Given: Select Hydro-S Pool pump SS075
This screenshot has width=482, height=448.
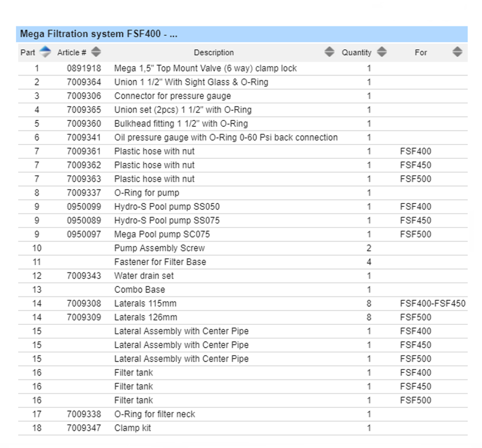Looking at the screenshot, I should pyautogui.click(x=167, y=220).
